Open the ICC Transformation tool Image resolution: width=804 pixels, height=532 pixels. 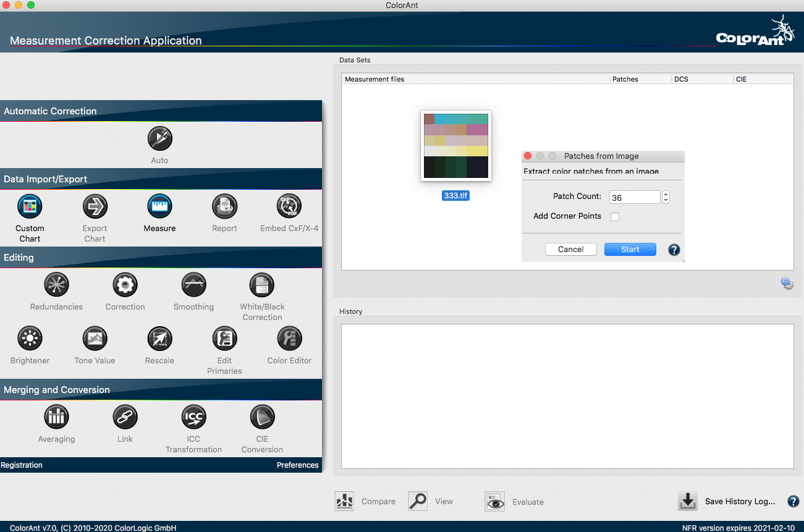(x=193, y=417)
